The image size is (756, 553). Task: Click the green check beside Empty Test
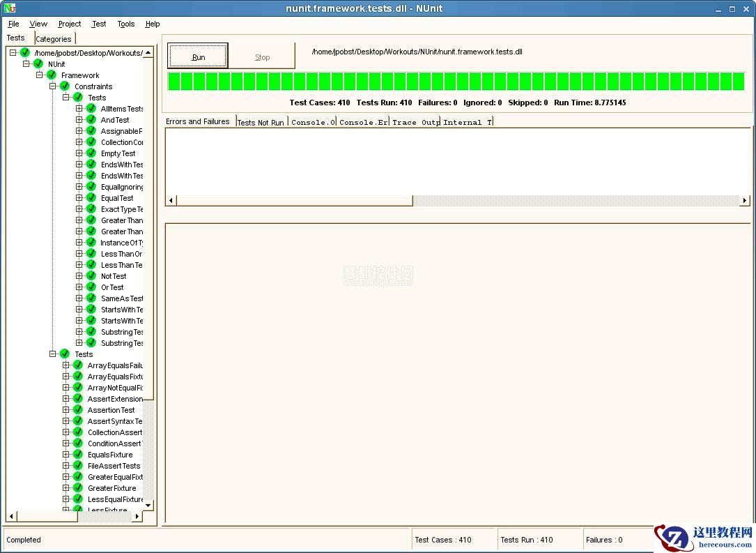click(x=92, y=153)
